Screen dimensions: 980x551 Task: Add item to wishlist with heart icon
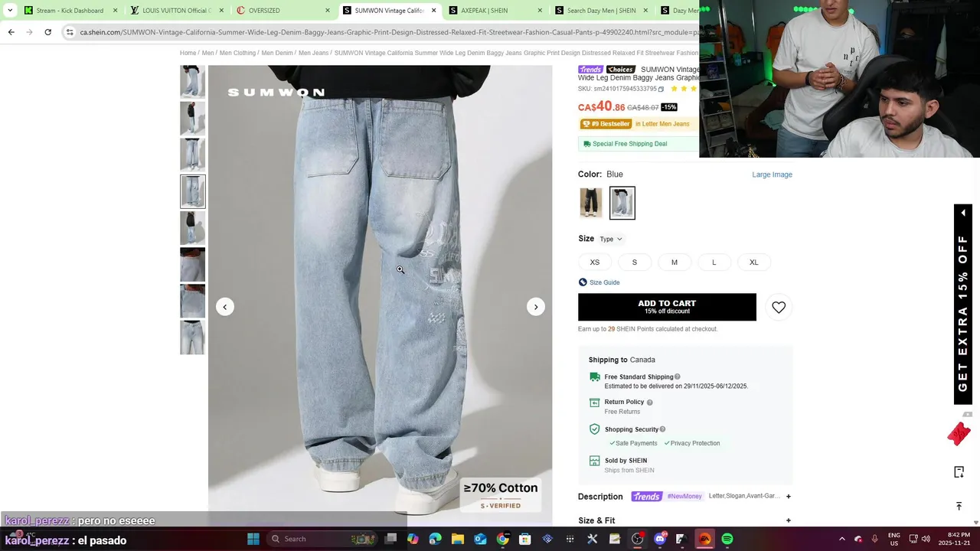(779, 307)
